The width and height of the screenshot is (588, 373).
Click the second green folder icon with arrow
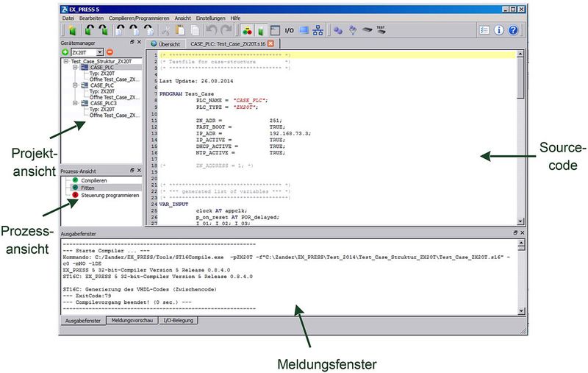[x=103, y=30]
